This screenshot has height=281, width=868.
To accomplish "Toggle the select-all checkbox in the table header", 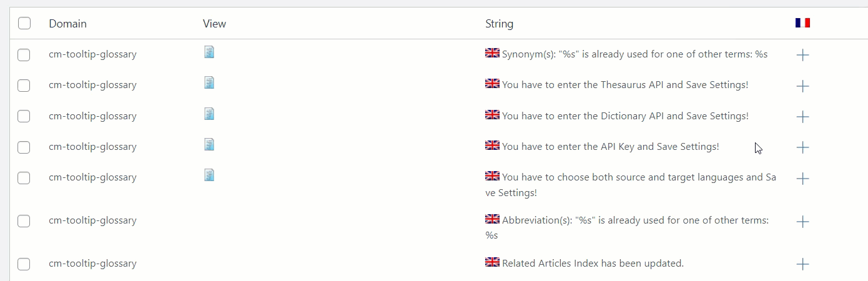I will 24,24.
